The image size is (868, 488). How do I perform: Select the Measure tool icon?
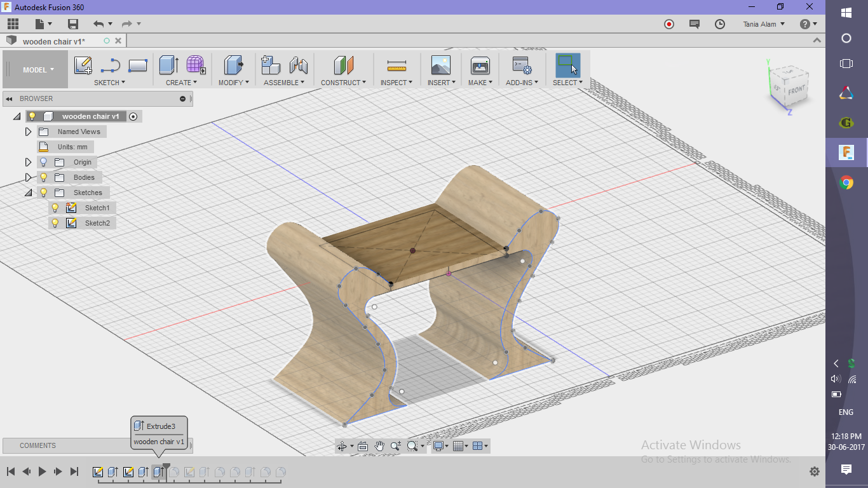tap(397, 65)
